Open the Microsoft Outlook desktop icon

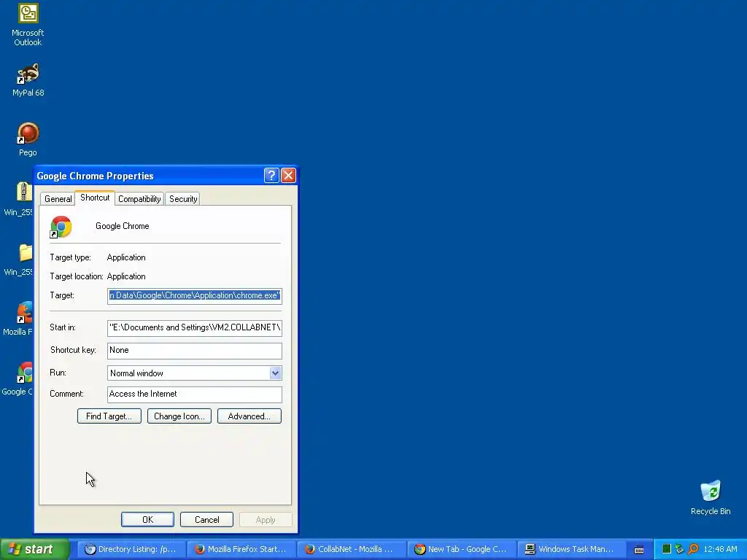(28, 25)
